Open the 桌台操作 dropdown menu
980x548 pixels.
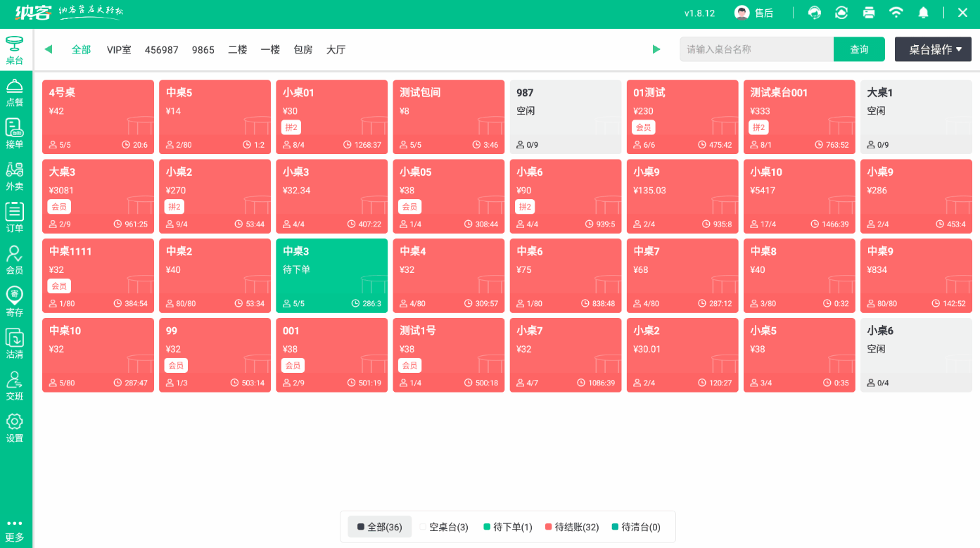click(x=933, y=49)
